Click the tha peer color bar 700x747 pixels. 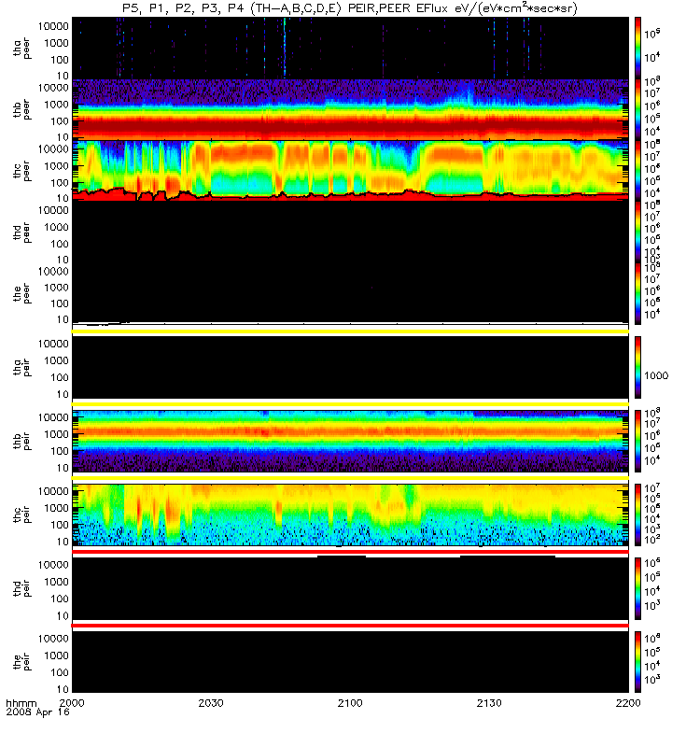point(637,48)
